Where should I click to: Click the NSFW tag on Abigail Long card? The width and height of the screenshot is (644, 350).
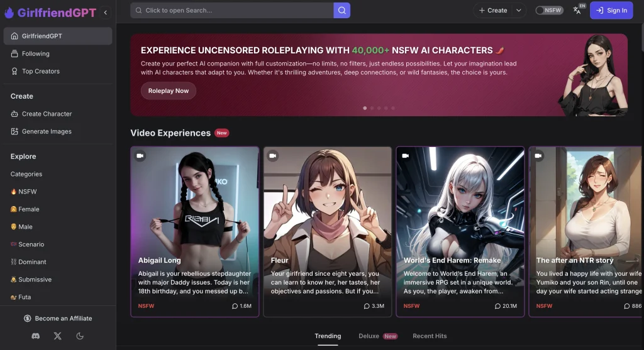pos(146,306)
